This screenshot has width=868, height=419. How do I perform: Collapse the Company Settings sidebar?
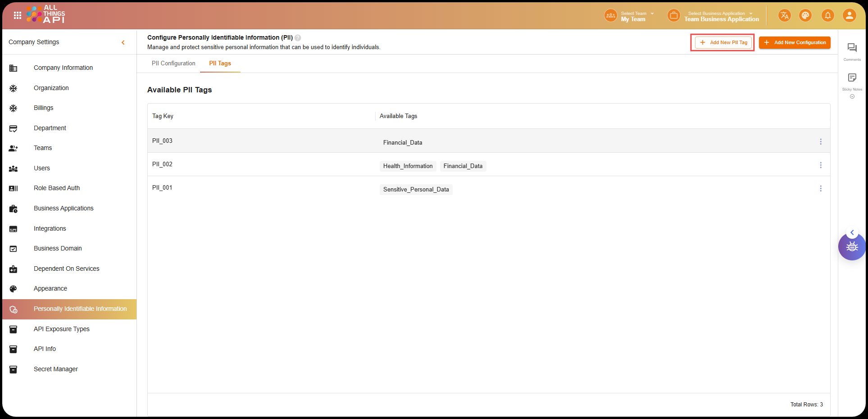pos(123,42)
